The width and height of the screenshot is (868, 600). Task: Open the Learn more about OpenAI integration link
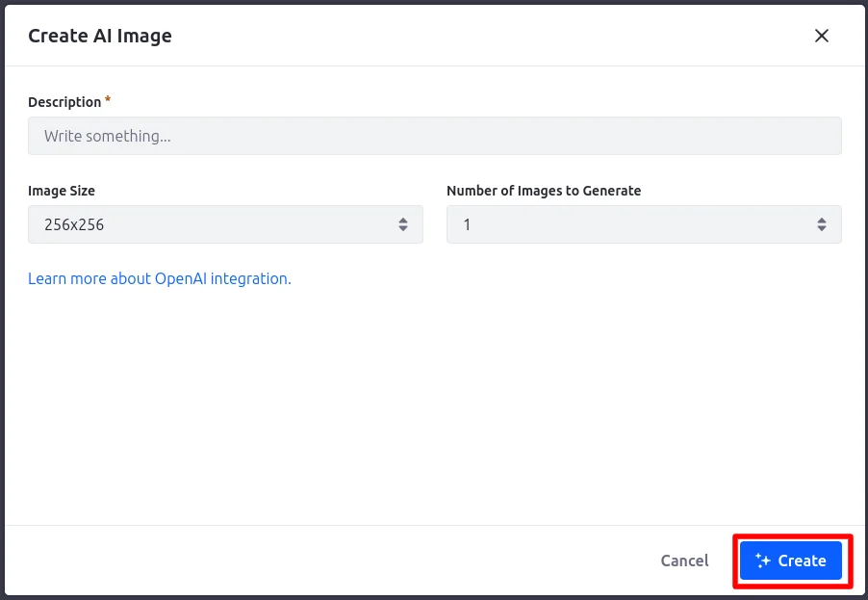click(160, 278)
